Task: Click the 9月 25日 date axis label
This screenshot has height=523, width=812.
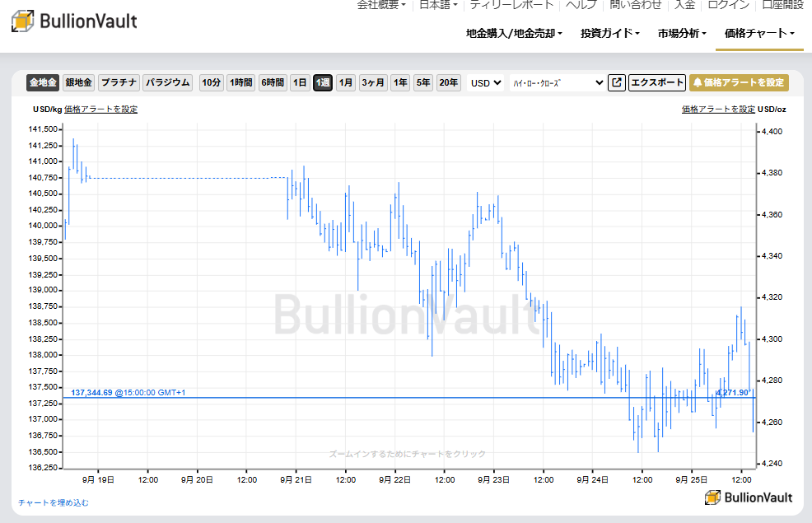Action: click(x=691, y=480)
